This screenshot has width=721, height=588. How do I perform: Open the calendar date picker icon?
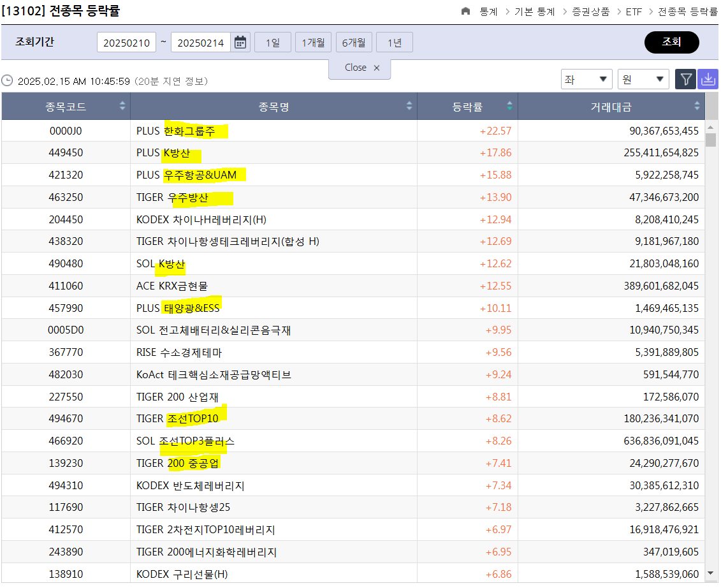click(x=240, y=43)
